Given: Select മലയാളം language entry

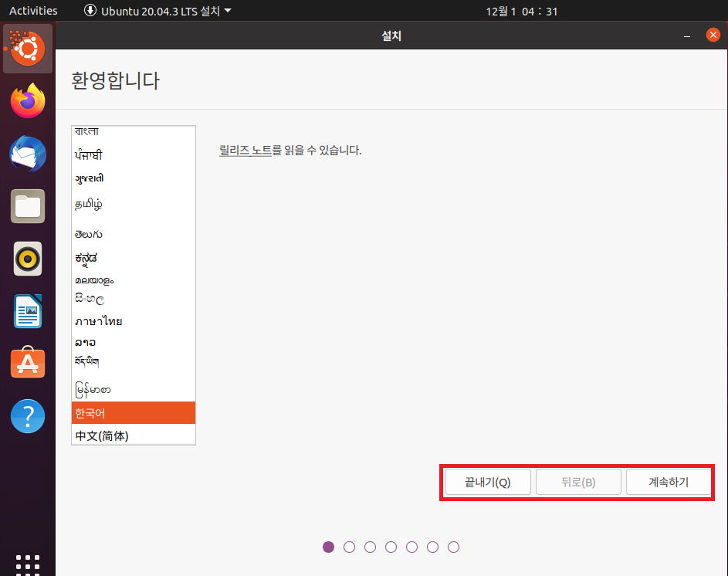Looking at the screenshot, I should pyautogui.click(x=134, y=280).
